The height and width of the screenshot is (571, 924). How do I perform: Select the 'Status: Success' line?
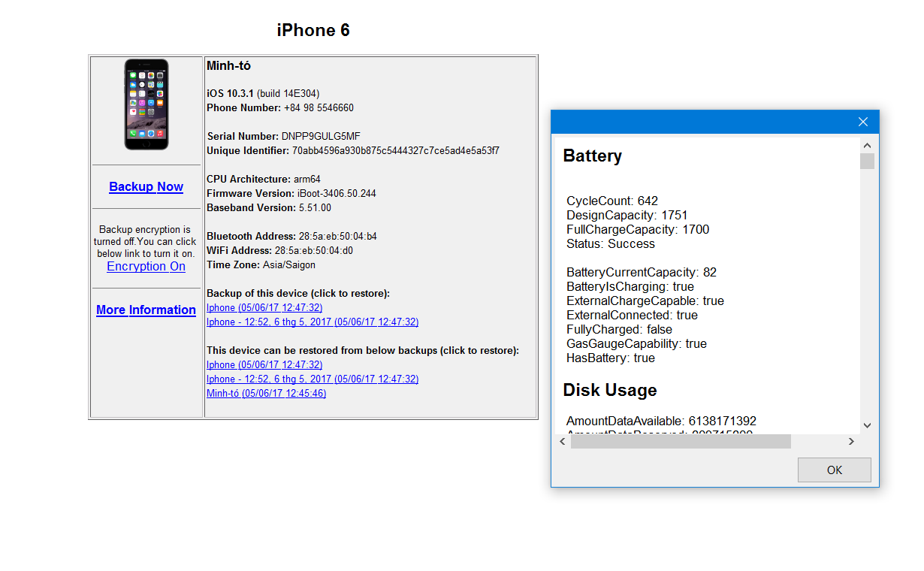(x=611, y=243)
